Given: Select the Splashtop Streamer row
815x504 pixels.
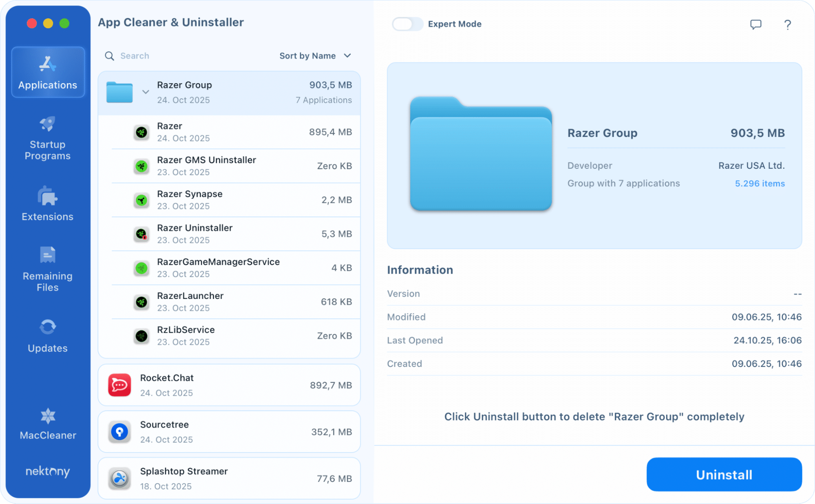Looking at the screenshot, I should pyautogui.click(x=229, y=478).
